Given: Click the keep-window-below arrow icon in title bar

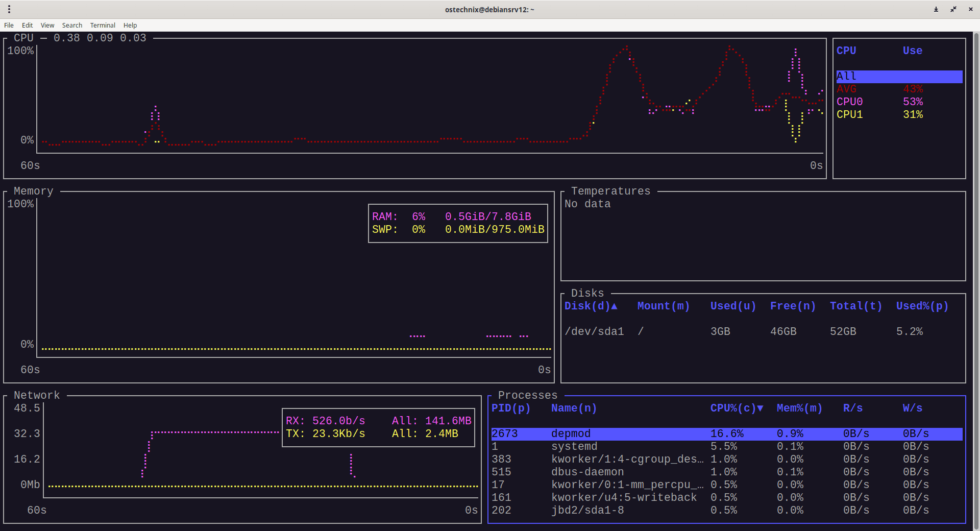Looking at the screenshot, I should (936, 9).
